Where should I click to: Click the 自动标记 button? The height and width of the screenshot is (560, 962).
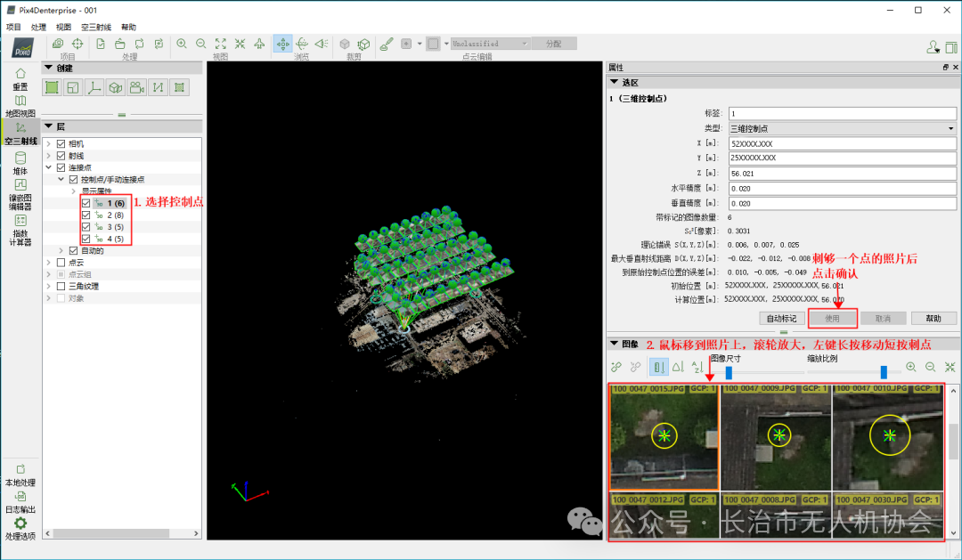(782, 319)
